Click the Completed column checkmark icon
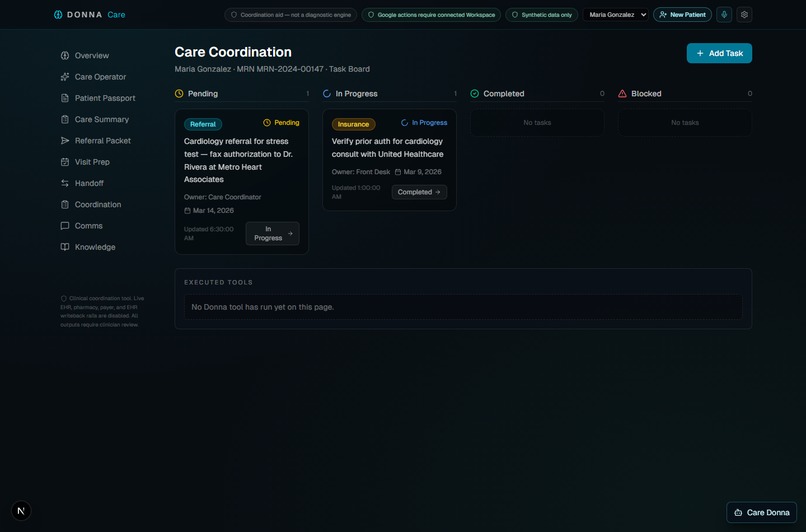Image resolution: width=806 pixels, height=532 pixels. (474, 94)
